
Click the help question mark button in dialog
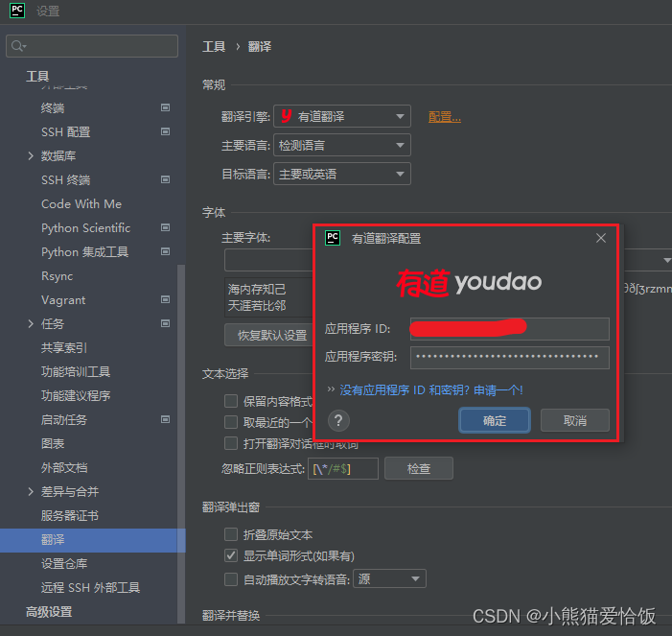[338, 421]
